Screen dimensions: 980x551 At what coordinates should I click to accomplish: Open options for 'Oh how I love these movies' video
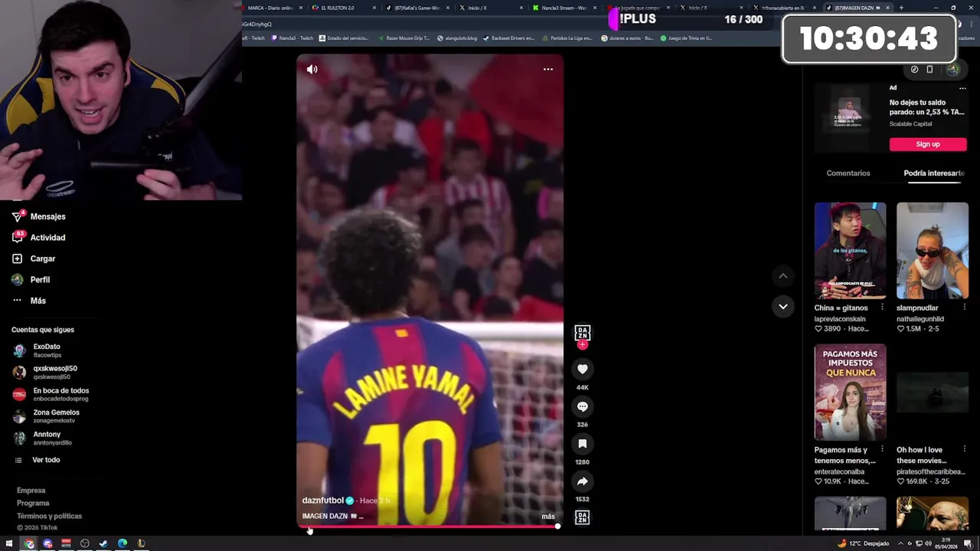[x=964, y=449]
